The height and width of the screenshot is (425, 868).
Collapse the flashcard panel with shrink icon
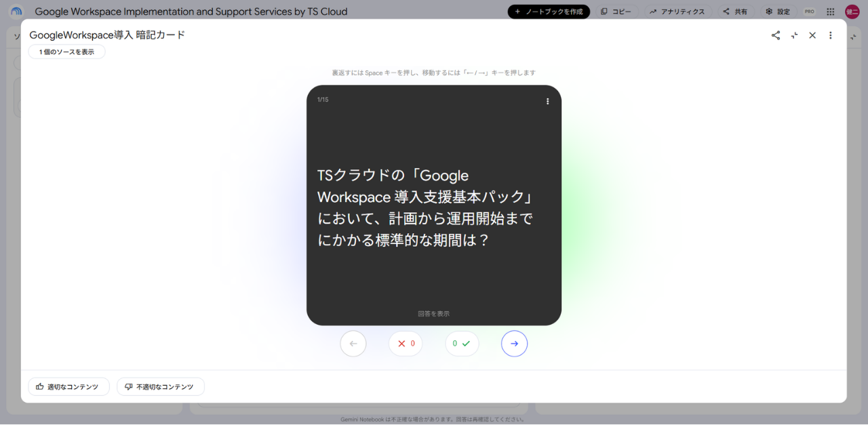click(x=794, y=35)
